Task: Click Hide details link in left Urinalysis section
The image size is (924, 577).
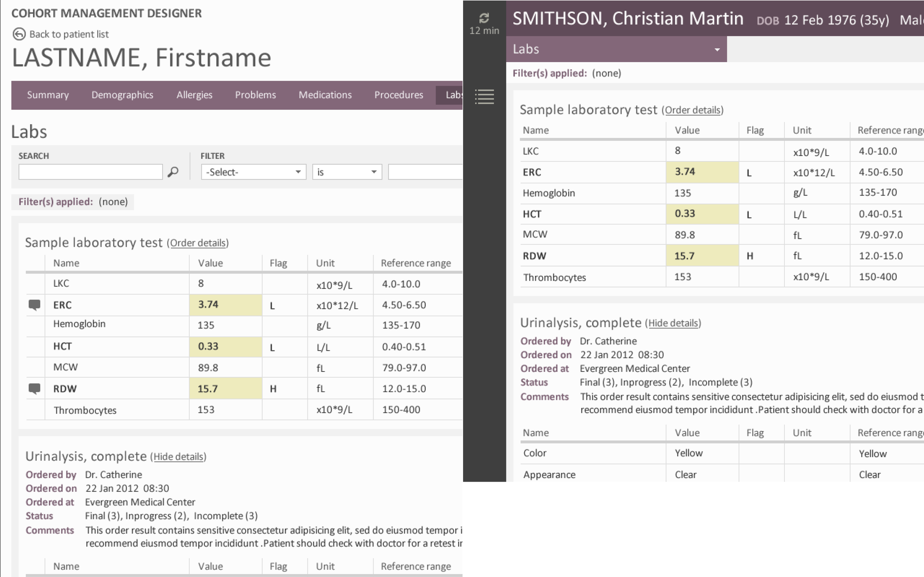Action: point(179,457)
